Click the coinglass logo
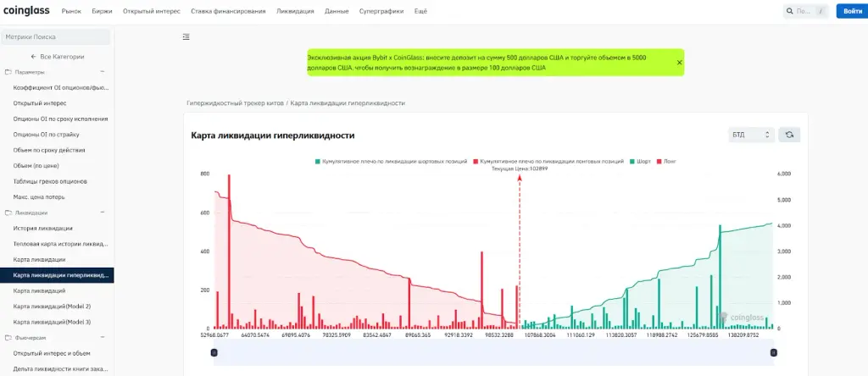868x376 pixels. click(x=26, y=10)
